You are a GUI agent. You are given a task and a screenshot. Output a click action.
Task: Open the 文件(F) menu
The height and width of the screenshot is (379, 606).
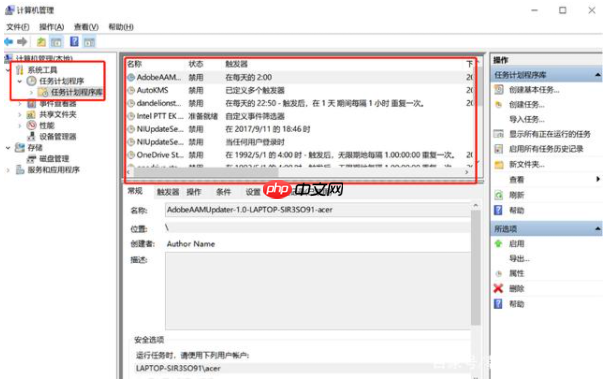(18, 27)
